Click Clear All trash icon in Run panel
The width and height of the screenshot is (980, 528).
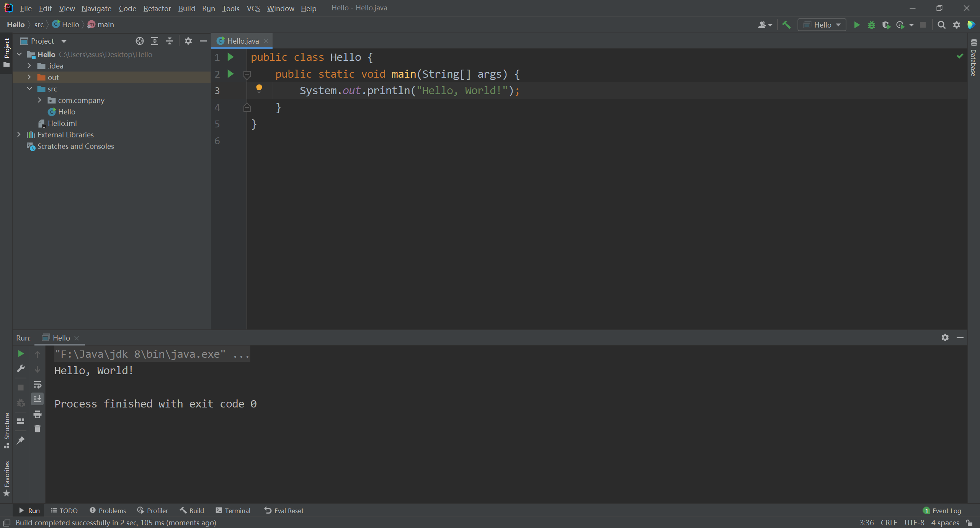point(38,429)
